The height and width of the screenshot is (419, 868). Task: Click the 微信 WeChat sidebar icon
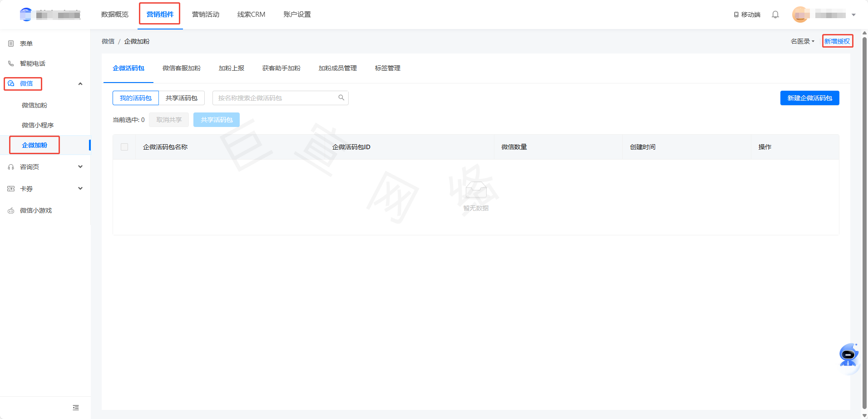click(11, 83)
